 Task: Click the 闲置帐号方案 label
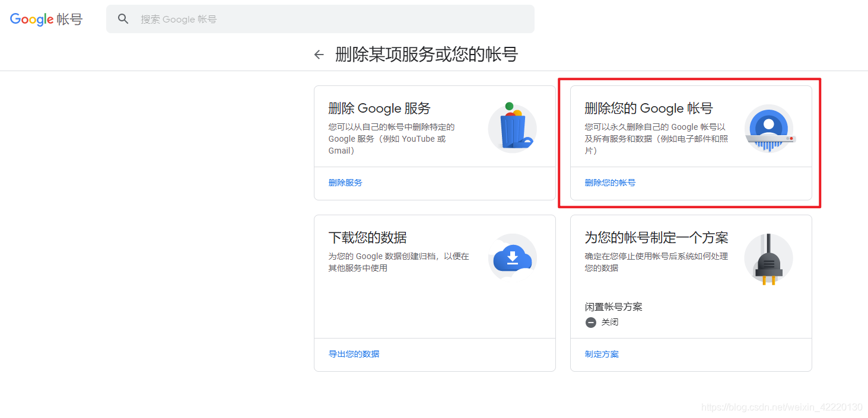click(613, 307)
